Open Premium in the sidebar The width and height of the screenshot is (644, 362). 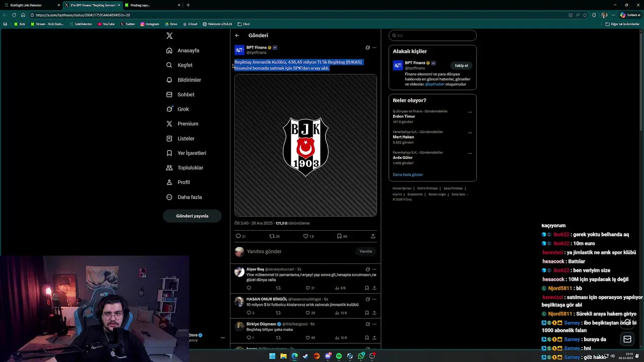[x=182, y=124]
